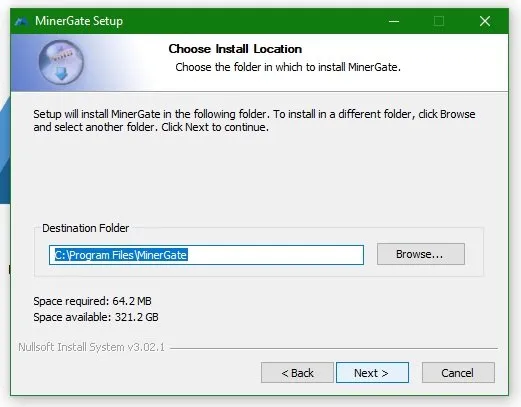Image resolution: width=521 pixels, height=407 pixels.
Task: Continue with the Next > button
Action: (x=372, y=373)
